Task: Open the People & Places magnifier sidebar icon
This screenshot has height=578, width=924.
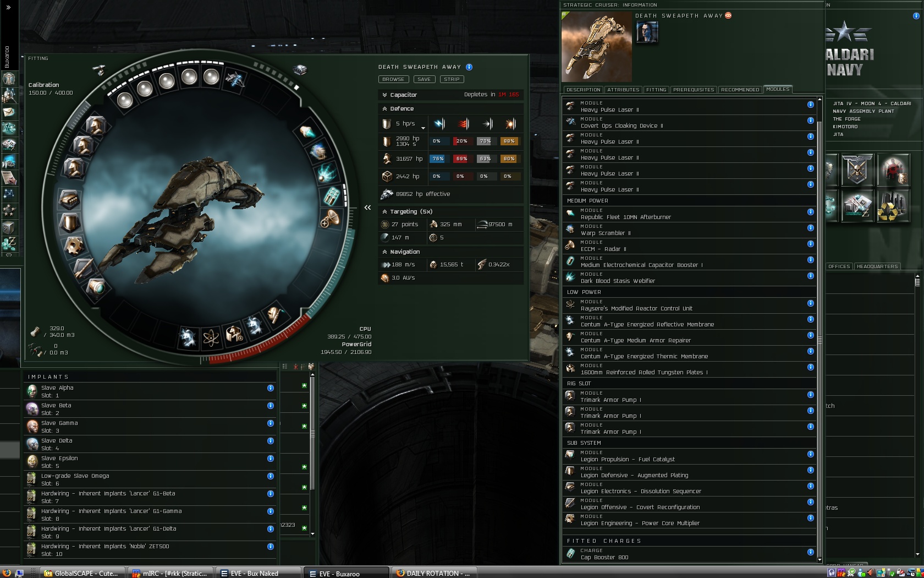Action: click(x=9, y=95)
